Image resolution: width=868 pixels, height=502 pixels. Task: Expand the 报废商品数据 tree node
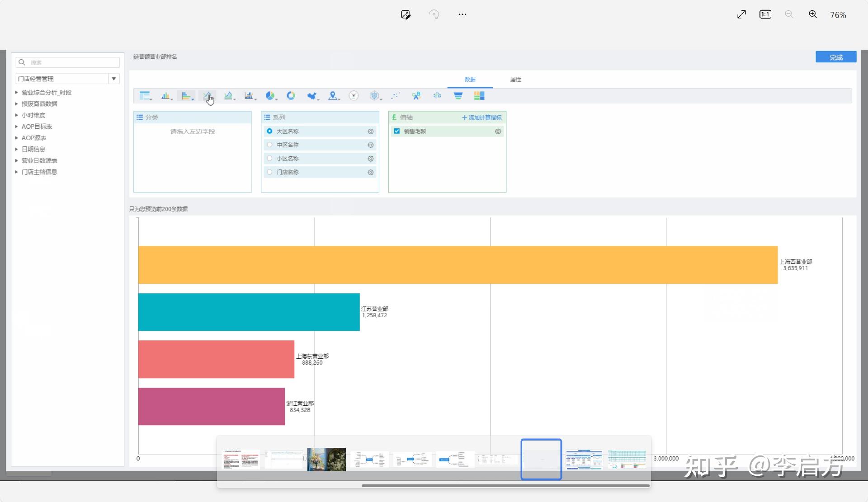[x=17, y=103]
